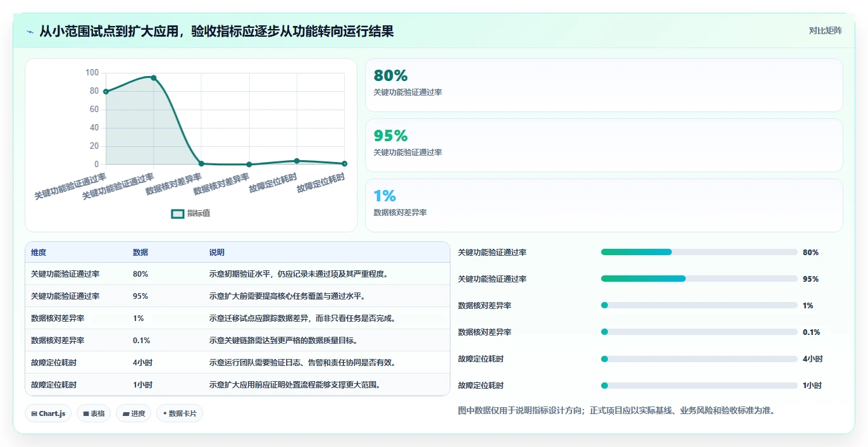
Task: Click the progress bar labeled 4小时
Action: [699, 358]
